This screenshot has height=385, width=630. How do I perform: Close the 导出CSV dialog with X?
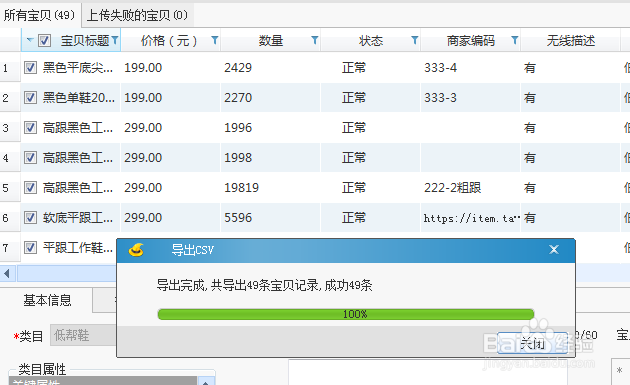(554, 250)
